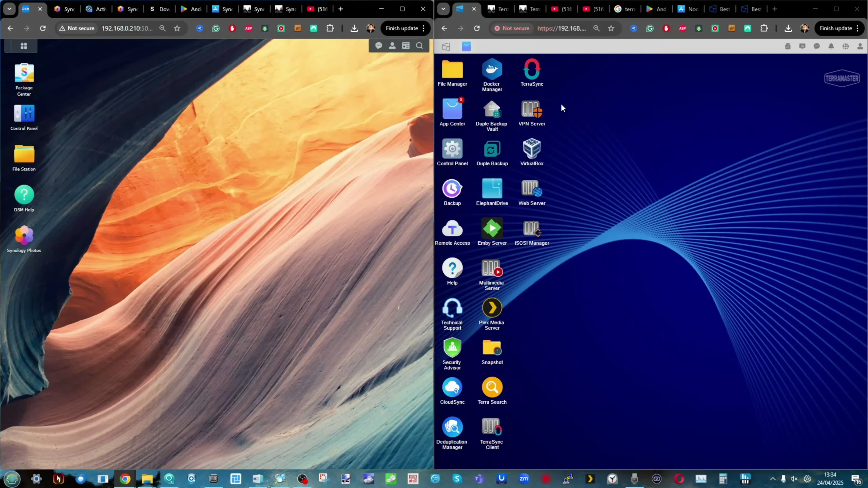Viewport: 868px width, 488px height.
Task: Bookmark page with star in right browser
Action: point(611,28)
